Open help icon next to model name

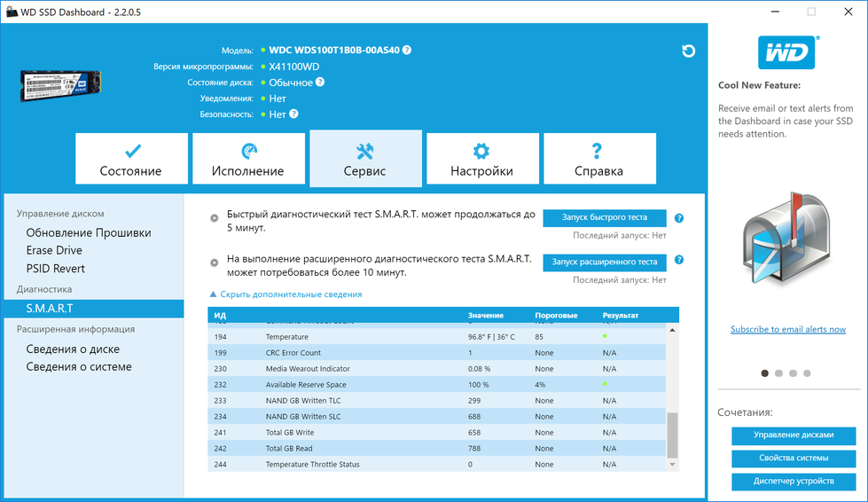(x=407, y=50)
